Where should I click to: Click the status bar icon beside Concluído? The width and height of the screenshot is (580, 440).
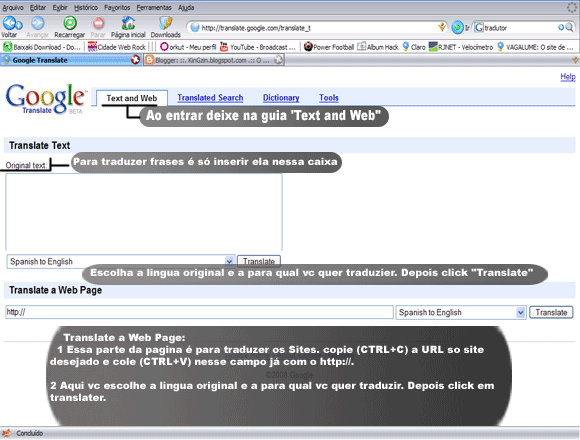[6, 433]
